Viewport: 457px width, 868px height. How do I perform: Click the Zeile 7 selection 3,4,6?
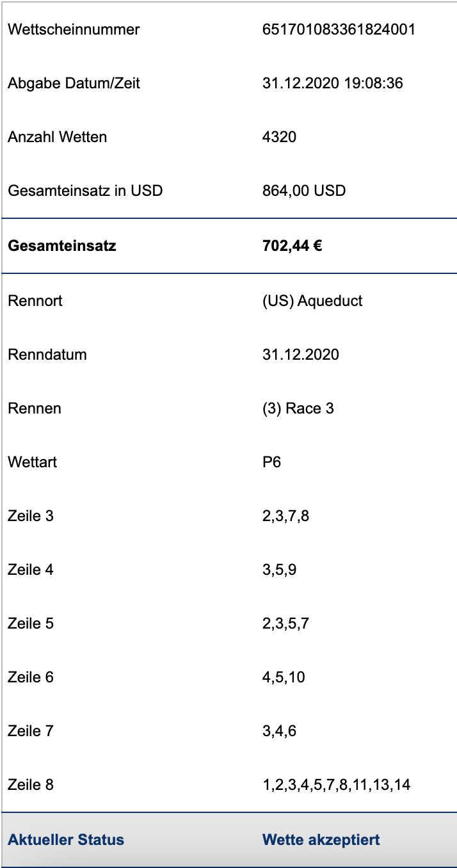click(x=279, y=730)
